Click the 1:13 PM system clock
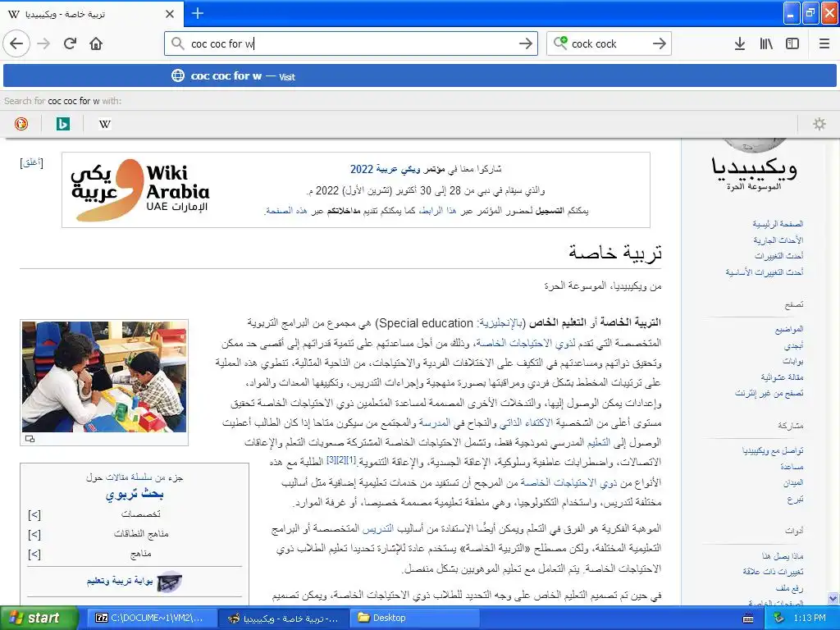 (x=810, y=619)
